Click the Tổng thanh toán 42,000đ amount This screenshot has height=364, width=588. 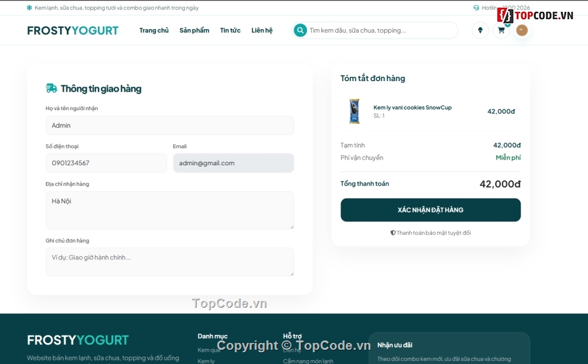point(500,184)
